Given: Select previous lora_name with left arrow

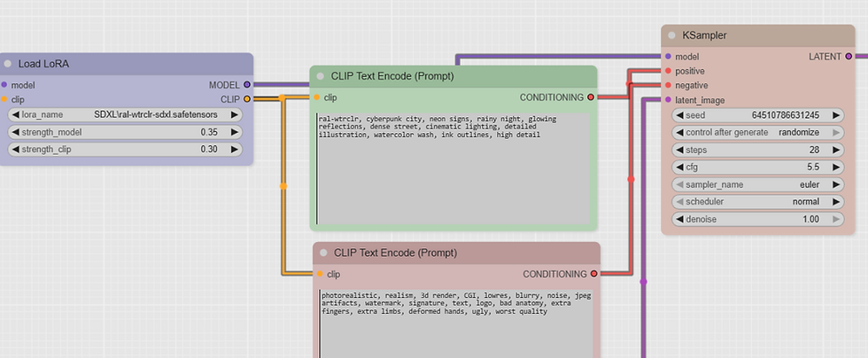Looking at the screenshot, I should pyautogui.click(x=16, y=114).
